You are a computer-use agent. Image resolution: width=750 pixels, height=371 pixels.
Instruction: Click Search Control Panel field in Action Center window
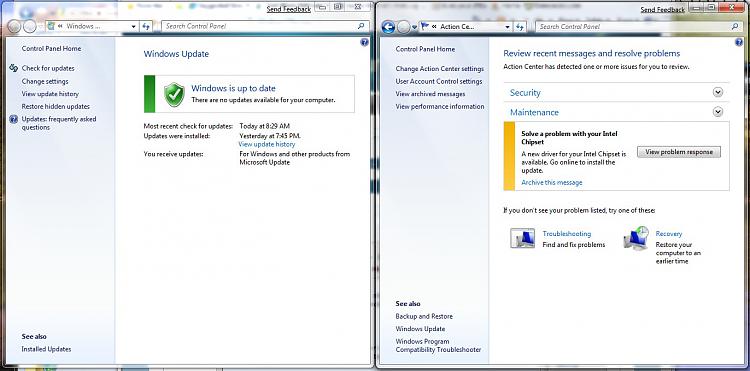point(639,27)
